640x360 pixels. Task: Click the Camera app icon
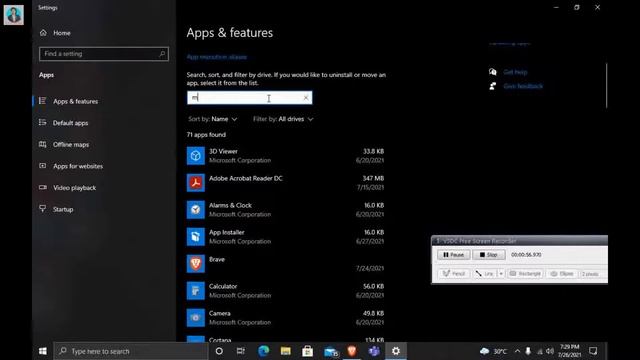coord(196,318)
